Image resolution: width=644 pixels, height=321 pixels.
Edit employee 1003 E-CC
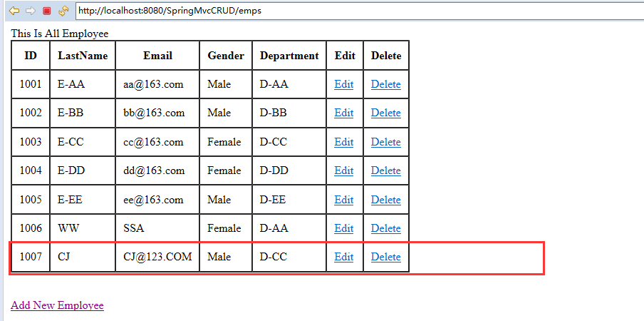[344, 142]
